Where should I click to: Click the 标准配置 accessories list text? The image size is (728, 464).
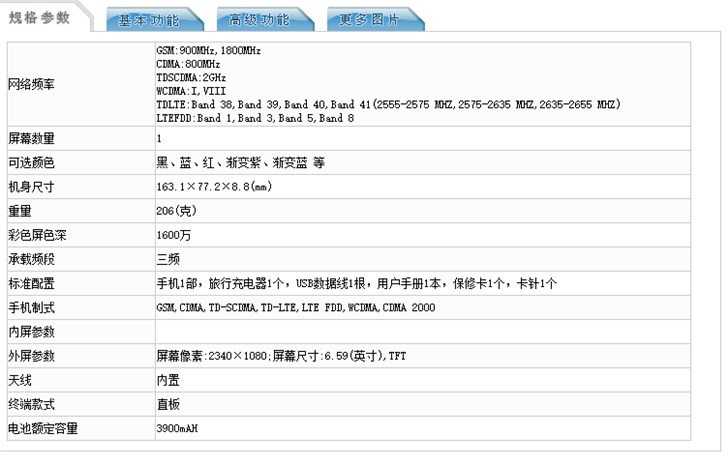click(x=357, y=283)
